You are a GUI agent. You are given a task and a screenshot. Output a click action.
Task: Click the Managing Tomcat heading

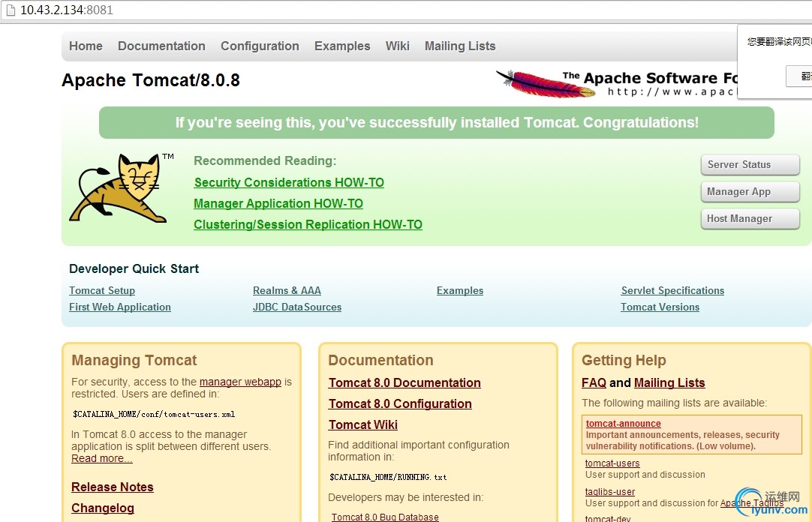134,360
